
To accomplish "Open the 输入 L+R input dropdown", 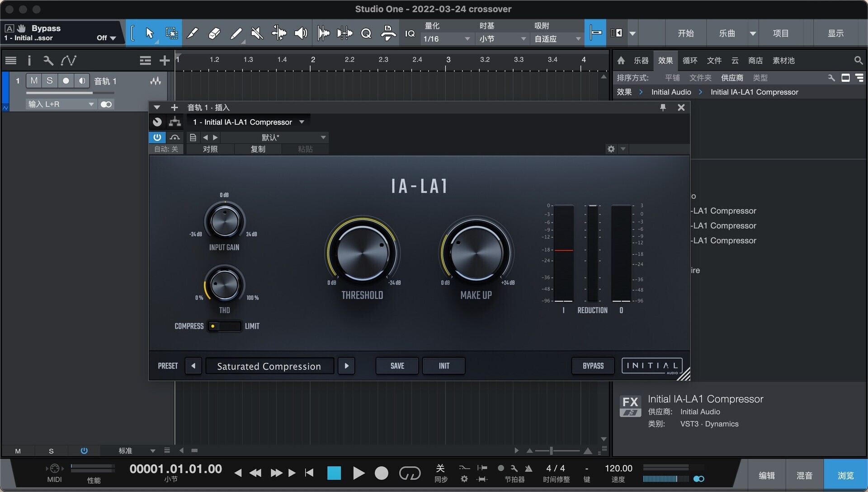I will (61, 104).
